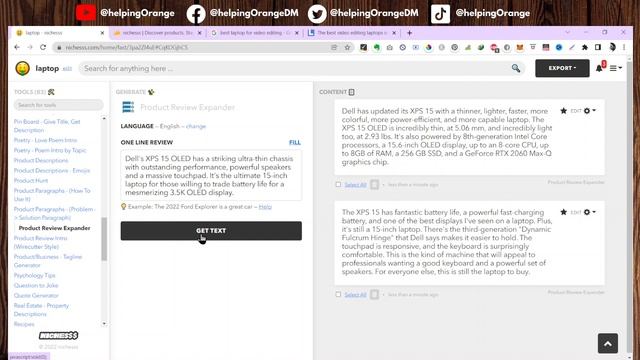
Task: Open the notifications bell
Action: (599, 68)
